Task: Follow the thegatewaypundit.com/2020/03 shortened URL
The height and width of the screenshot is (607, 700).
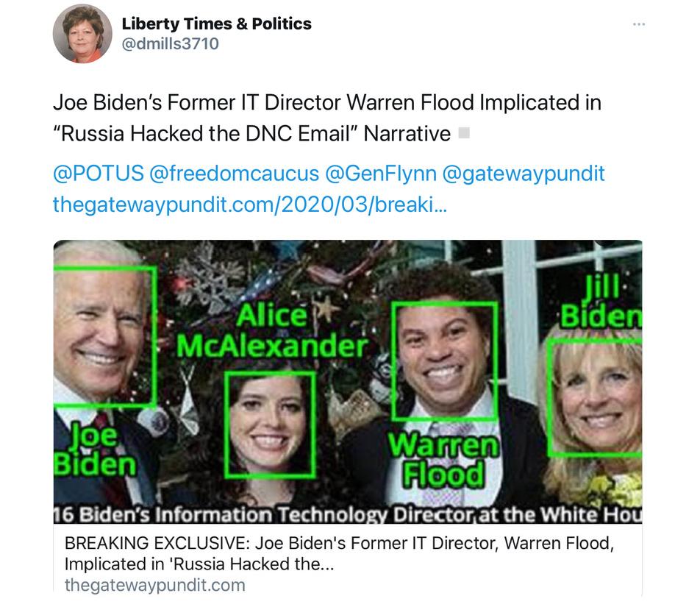Action: point(250,205)
